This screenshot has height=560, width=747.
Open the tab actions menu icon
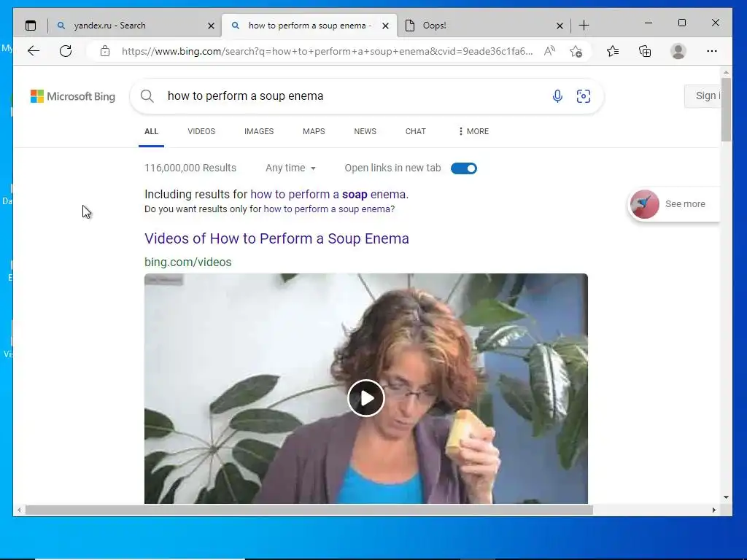tap(31, 26)
